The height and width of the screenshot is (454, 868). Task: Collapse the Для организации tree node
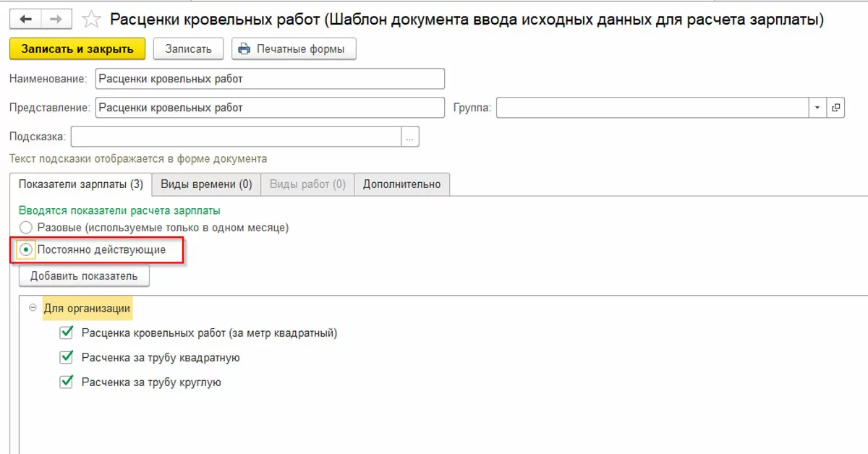(x=32, y=308)
